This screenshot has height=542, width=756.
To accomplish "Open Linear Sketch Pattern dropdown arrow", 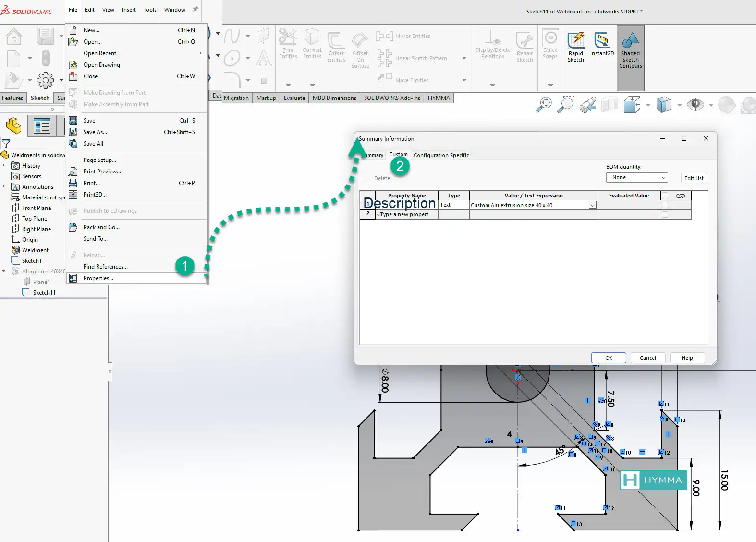I will (464, 58).
